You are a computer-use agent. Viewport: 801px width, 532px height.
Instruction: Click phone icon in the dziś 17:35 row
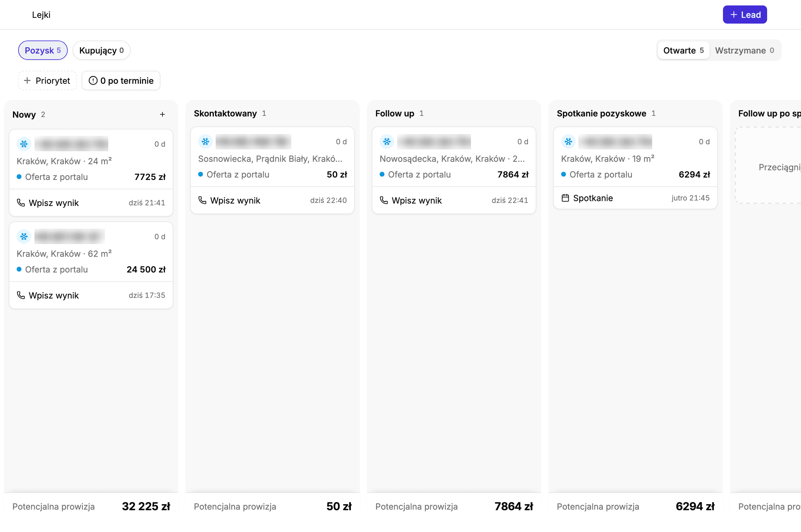[x=21, y=295]
